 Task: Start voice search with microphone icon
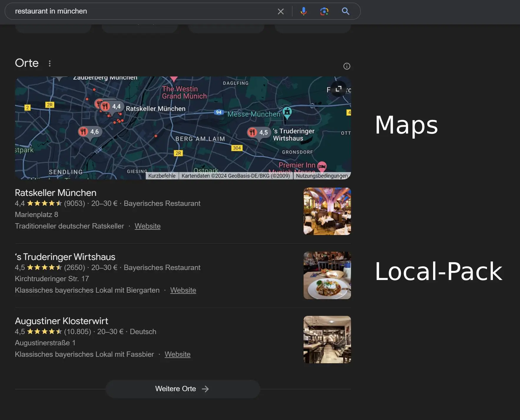coord(304,11)
